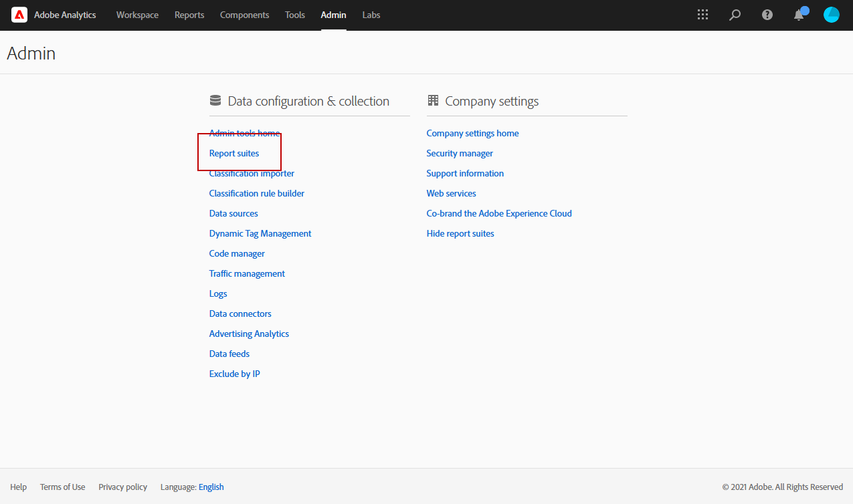Open the Components menu
Image resolution: width=853 pixels, height=504 pixels.
(x=244, y=15)
